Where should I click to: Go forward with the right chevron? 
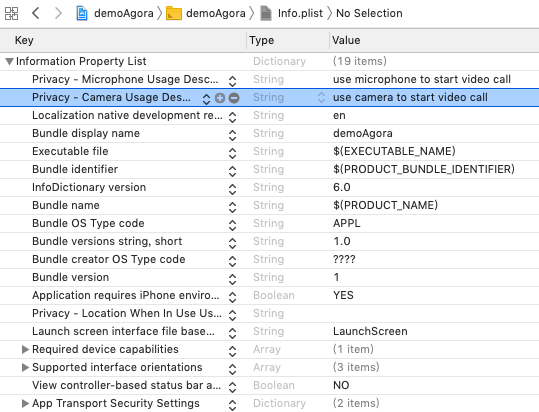[x=58, y=13]
